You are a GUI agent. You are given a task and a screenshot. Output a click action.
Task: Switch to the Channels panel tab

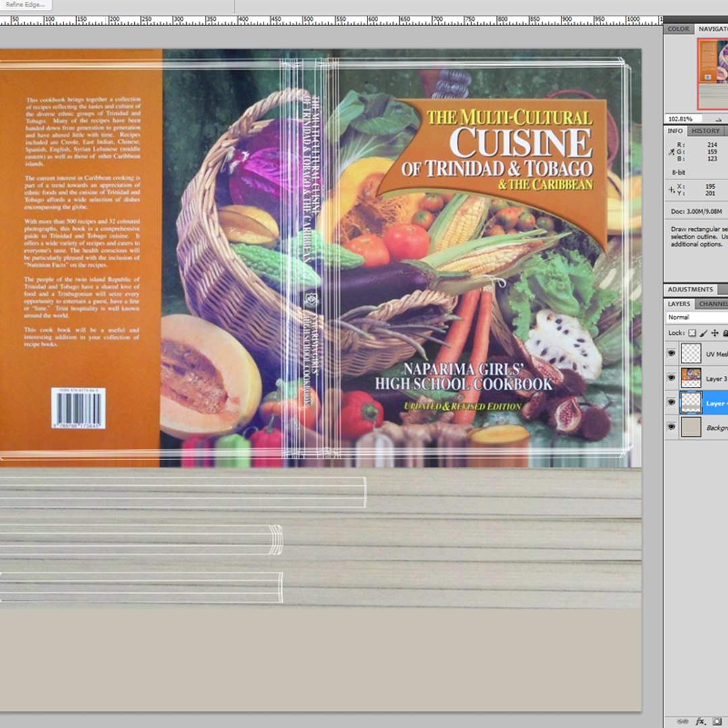712,303
